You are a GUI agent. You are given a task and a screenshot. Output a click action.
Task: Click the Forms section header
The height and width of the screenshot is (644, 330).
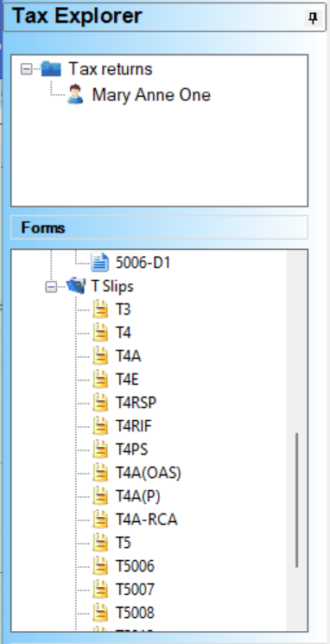click(x=159, y=227)
